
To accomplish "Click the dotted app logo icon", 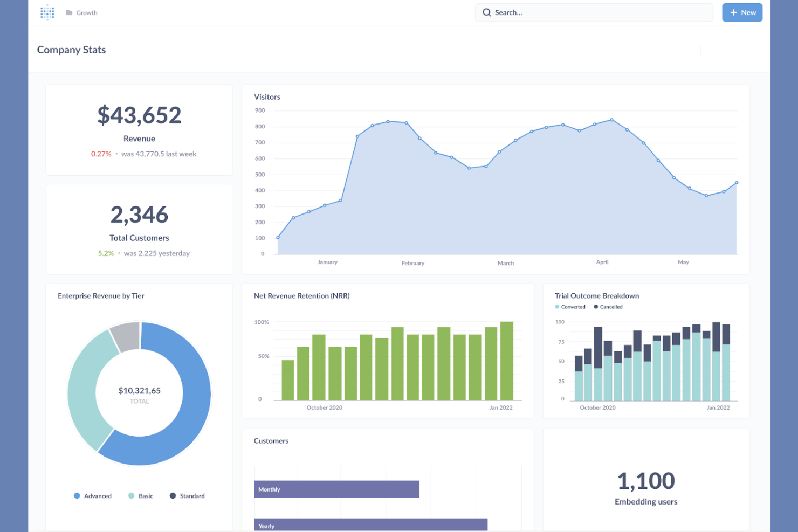I will coord(47,12).
